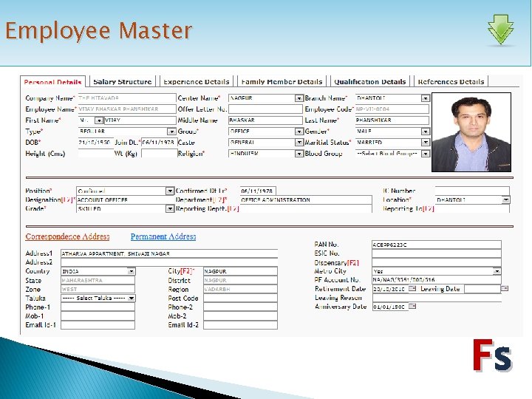
Task: Click the Mob-1 field
Action: coord(98,316)
